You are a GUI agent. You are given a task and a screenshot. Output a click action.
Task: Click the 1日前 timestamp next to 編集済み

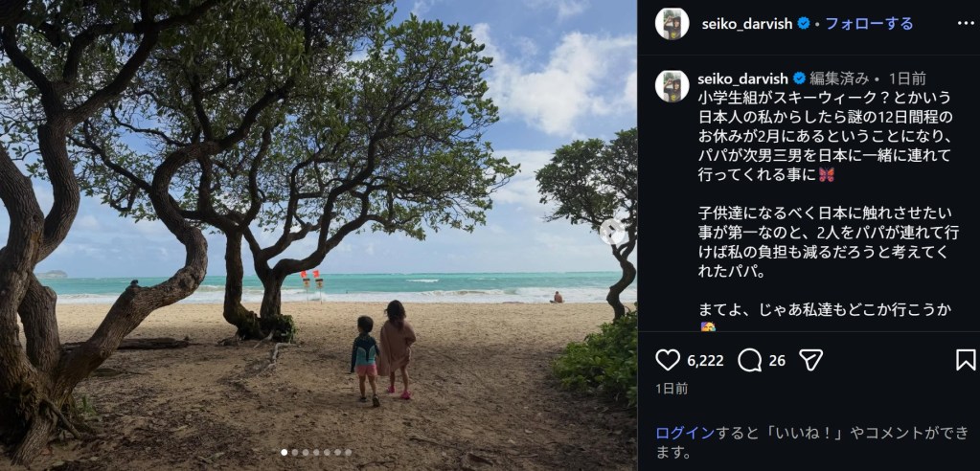tap(907, 78)
